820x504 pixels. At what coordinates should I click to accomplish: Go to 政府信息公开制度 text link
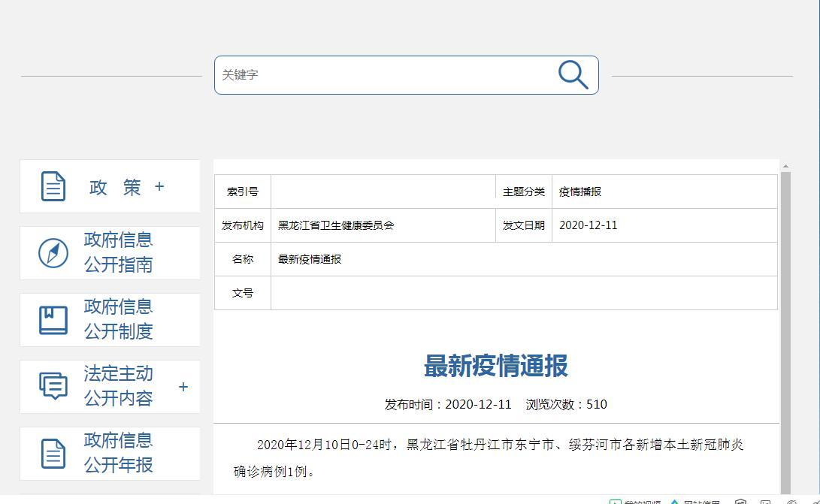pyautogui.click(x=119, y=319)
